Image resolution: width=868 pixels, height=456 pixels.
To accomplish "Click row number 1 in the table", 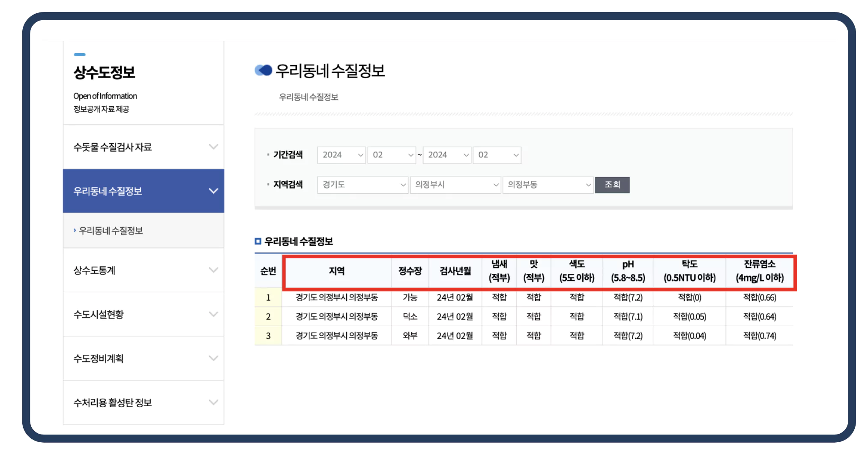I will coord(268,297).
